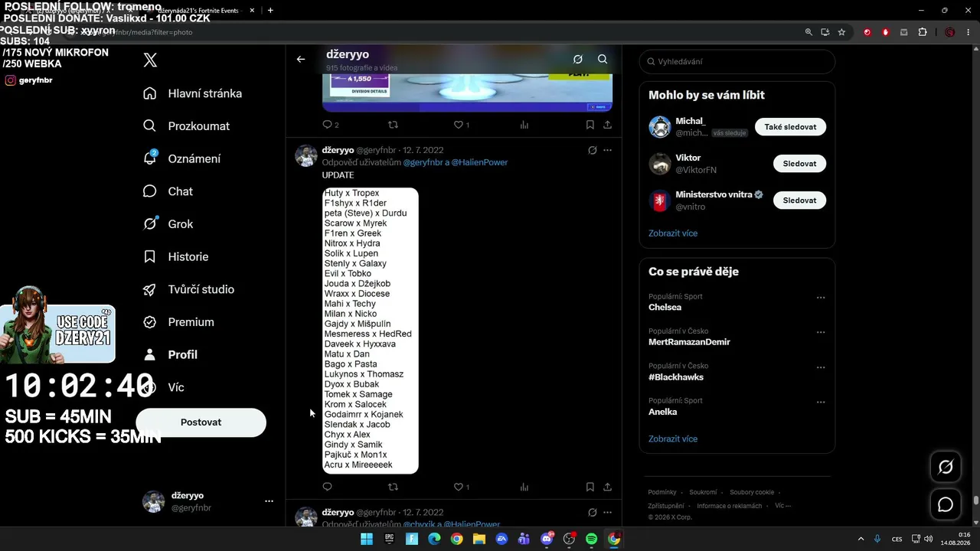Go to Hlavní stránka (Home)
The width and height of the screenshot is (980, 551).
tap(193, 93)
